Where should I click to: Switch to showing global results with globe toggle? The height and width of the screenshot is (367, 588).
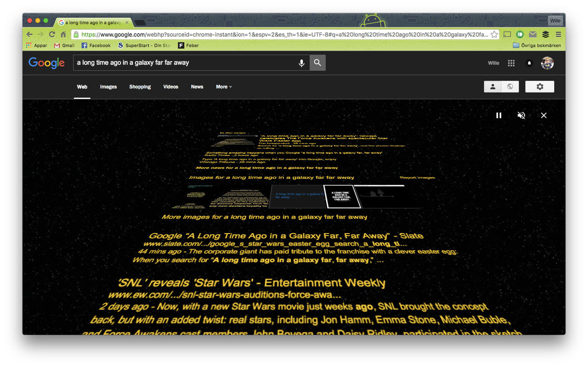tap(509, 86)
